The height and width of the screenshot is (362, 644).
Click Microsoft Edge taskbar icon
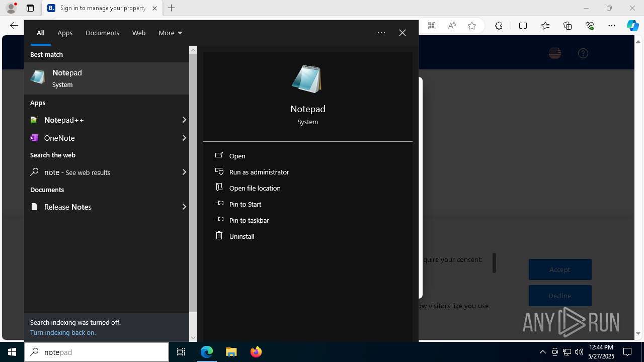tap(207, 352)
